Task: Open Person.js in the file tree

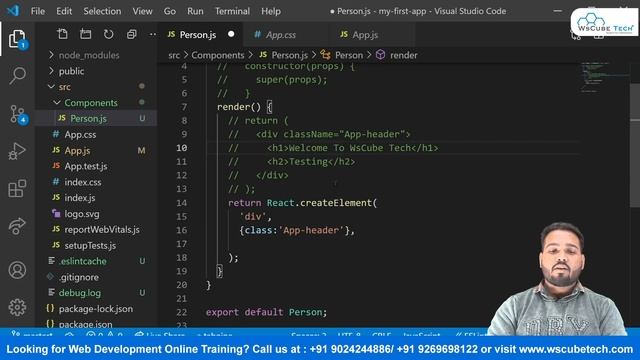Action: 96,118
